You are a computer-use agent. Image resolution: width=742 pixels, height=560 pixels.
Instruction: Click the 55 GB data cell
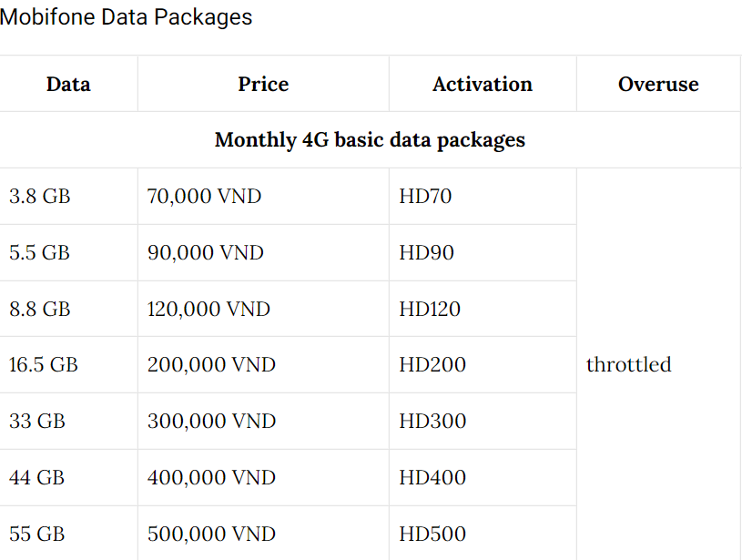pos(37,534)
